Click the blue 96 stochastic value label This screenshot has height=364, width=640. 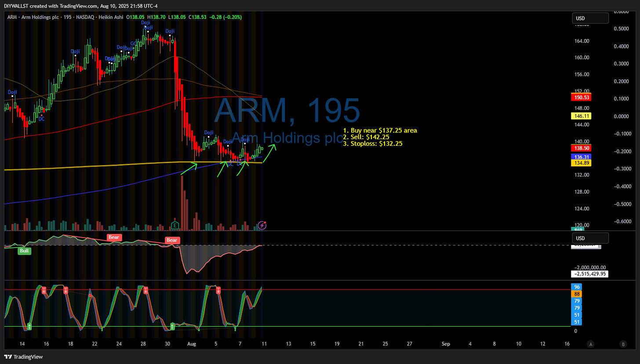[577, 287]
